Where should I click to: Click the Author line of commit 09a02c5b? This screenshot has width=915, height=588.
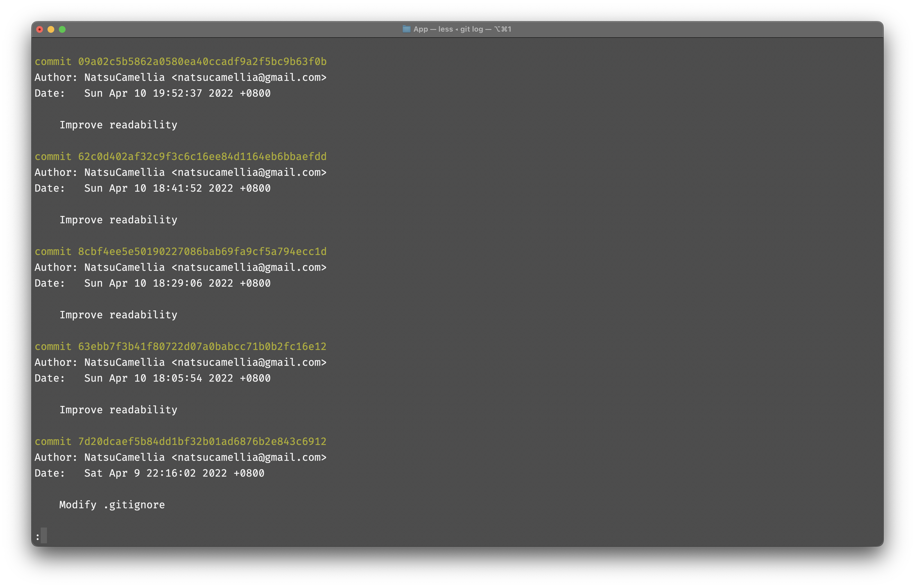[181, 77]
